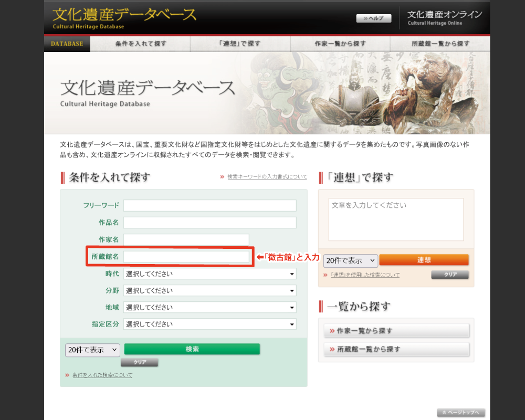Click the ページトップへ button

pos(461,413)
